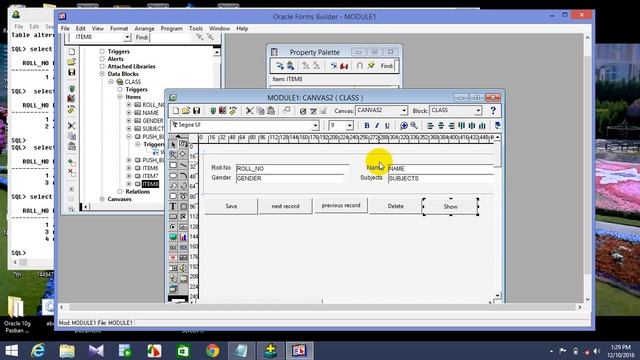Image resolution: width=640 pixels, height=360 pixels.
Task: Click the Find field in the Object Navigator
Action: click(x=170, y=38)
